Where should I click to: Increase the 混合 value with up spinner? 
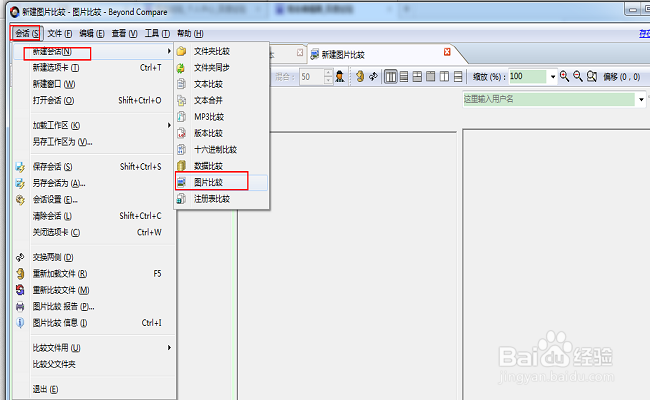coord(328,73)
